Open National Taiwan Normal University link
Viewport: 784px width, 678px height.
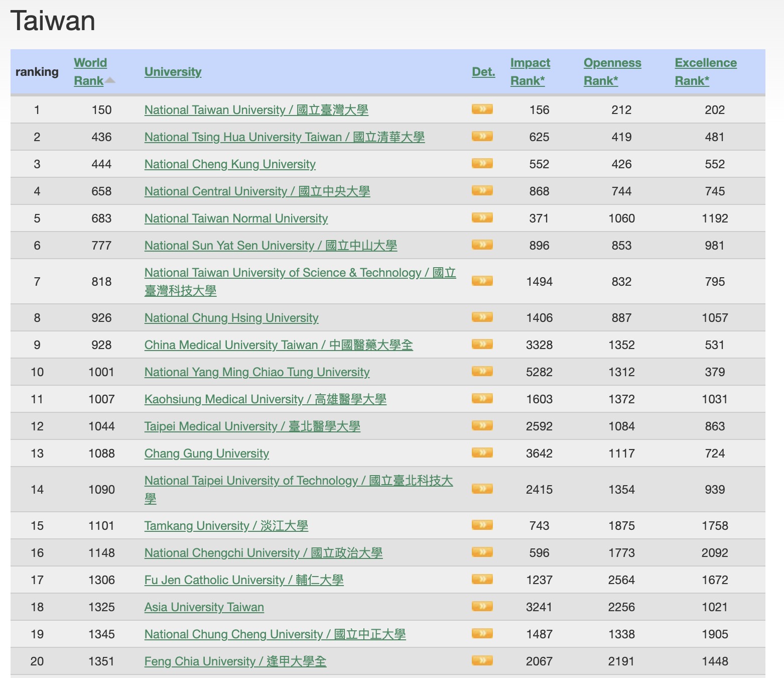point(236,218)
